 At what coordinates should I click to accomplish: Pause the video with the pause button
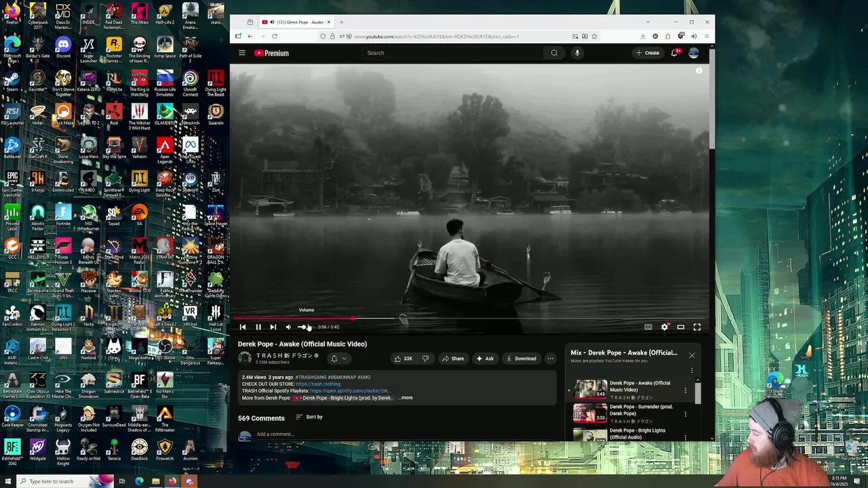coord(258,327)
